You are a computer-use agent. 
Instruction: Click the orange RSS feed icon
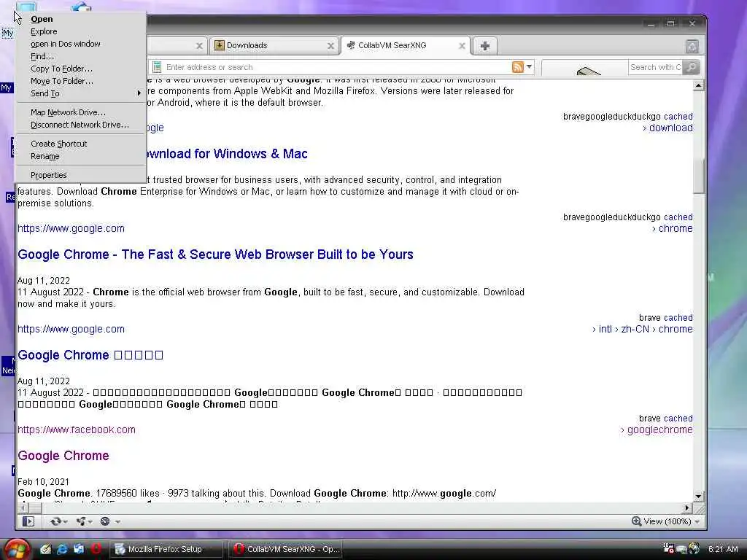517,67
